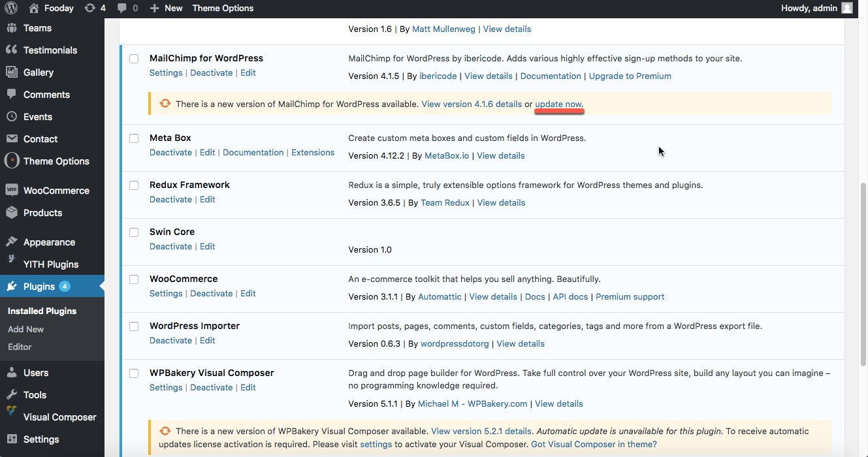This screenshot has width=868, height=457.
Task: Open the + New menu in admin bar
Action: click(x=166, y=8)
